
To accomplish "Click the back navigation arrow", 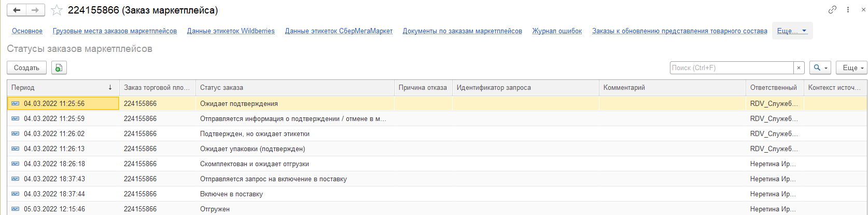I will [x=17, y=10].
